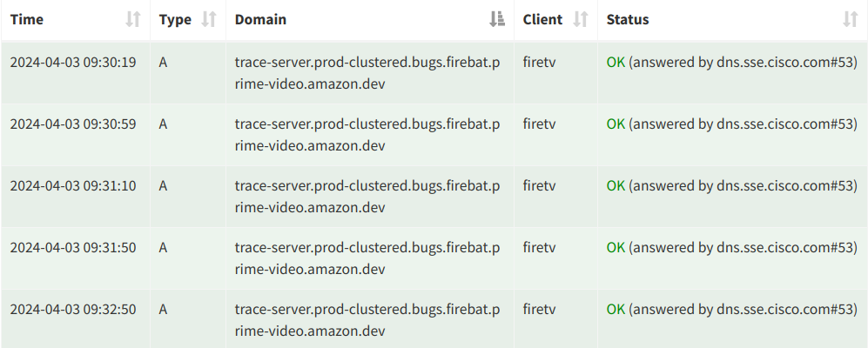
Task: Toggle the Domain column sort icon
Action: click(497, 19)
